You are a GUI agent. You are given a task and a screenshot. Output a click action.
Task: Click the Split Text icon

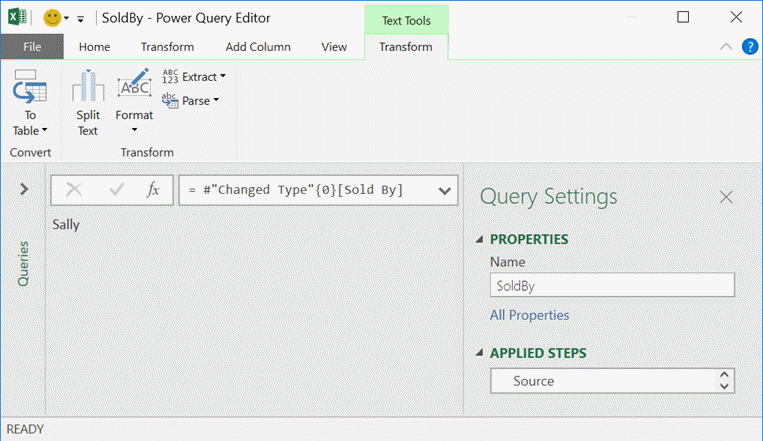tap(88, 92)
